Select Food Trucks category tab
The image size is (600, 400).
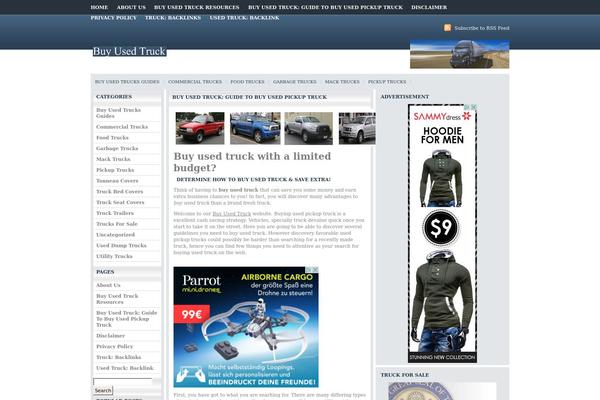pyautogui.click(x=247, y=82)
